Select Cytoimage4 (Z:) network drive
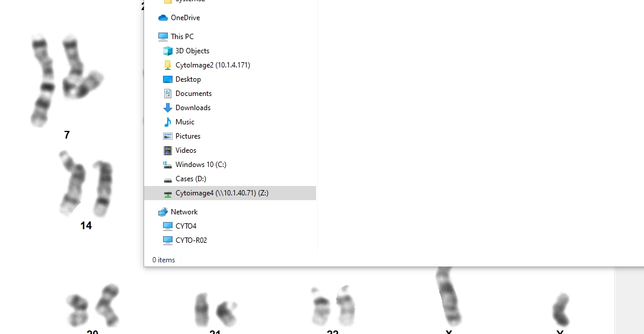644x334 pixels. 230,193
